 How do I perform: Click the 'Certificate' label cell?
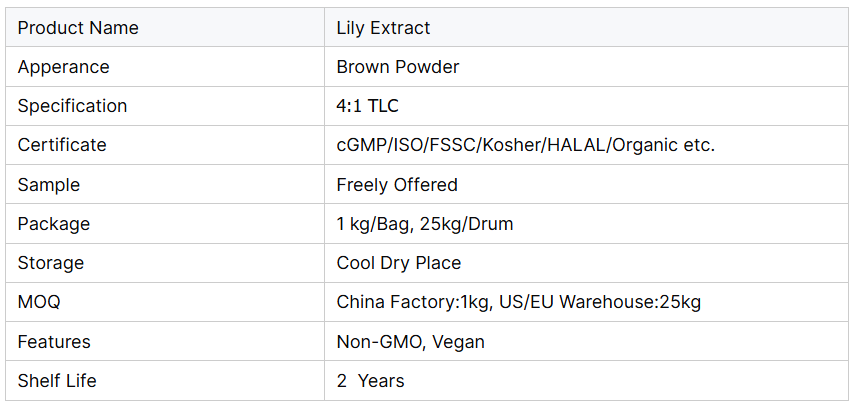pyautogui.click(x=62, y=145)
